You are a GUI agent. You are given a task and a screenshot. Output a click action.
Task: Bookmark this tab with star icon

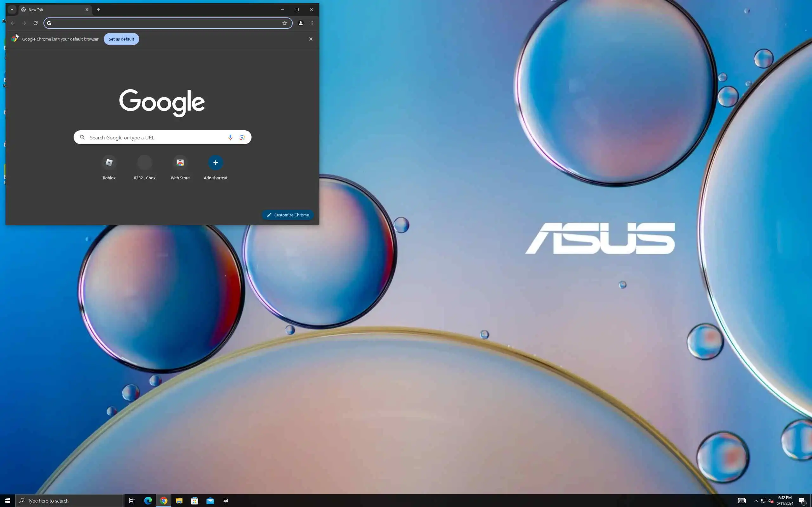pyautogui.click(x=285, y=23)
